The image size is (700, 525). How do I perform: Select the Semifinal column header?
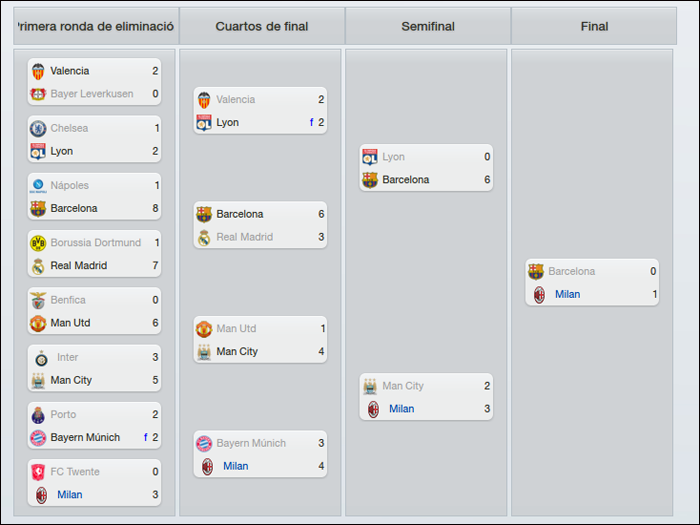pos(428,26)
